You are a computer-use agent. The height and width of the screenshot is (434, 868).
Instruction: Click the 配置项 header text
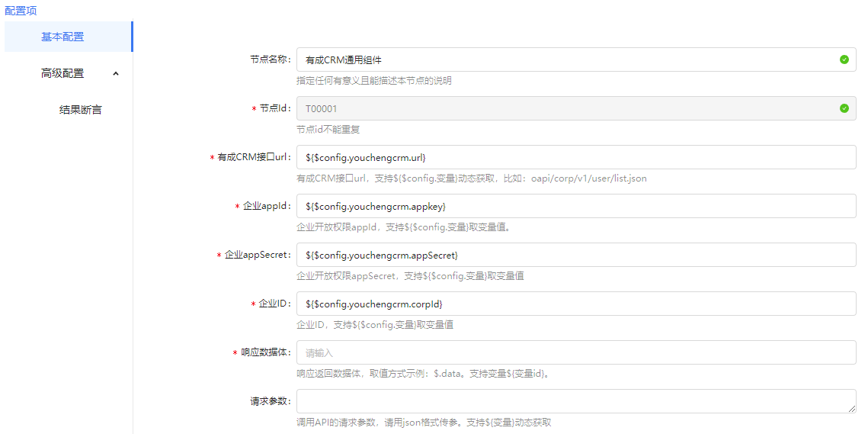(21, 11)
